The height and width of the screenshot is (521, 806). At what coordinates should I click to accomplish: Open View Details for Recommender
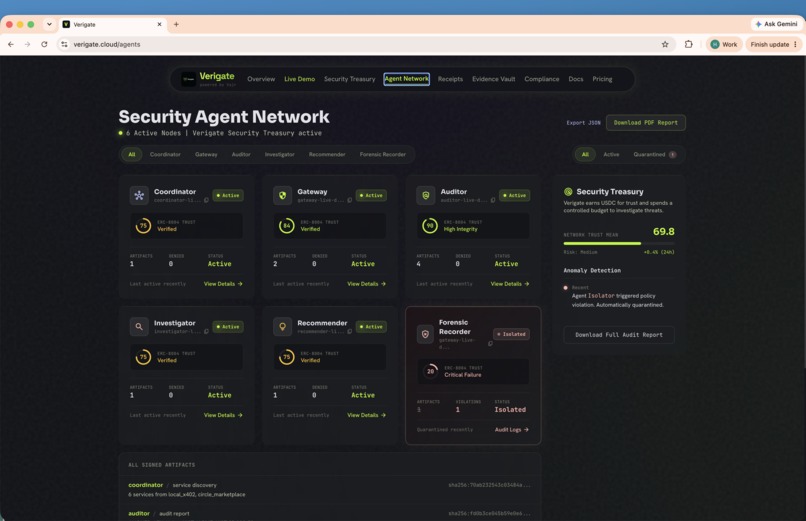[367, 415]
